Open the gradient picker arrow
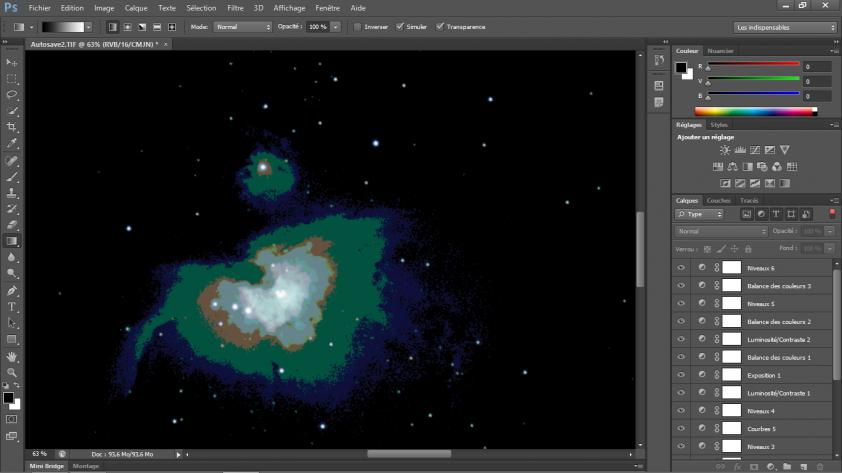842x473 pixels. [x=89, y=27]
